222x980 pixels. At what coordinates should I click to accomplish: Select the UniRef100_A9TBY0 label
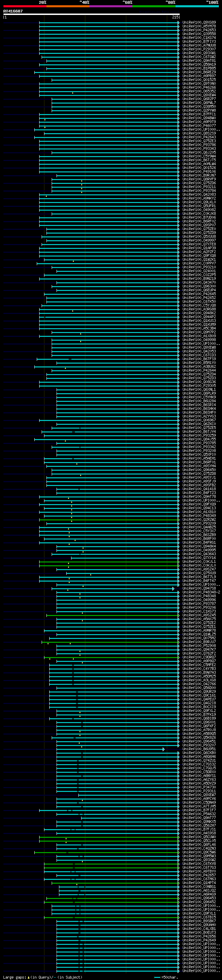point(199,871)
